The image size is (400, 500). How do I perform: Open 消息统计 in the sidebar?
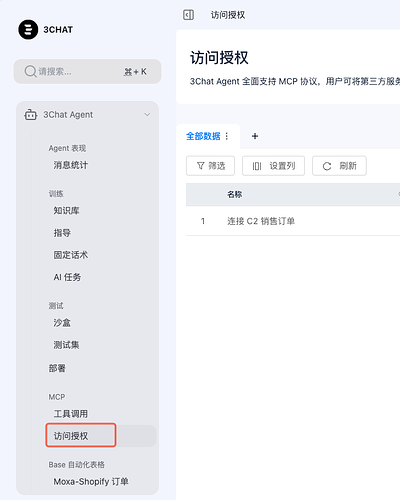coord(71,165)
